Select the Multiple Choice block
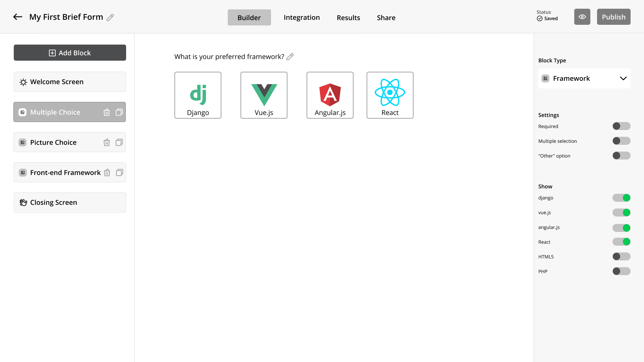Viewport: 644px width, 362px height. tap(70, 112)
